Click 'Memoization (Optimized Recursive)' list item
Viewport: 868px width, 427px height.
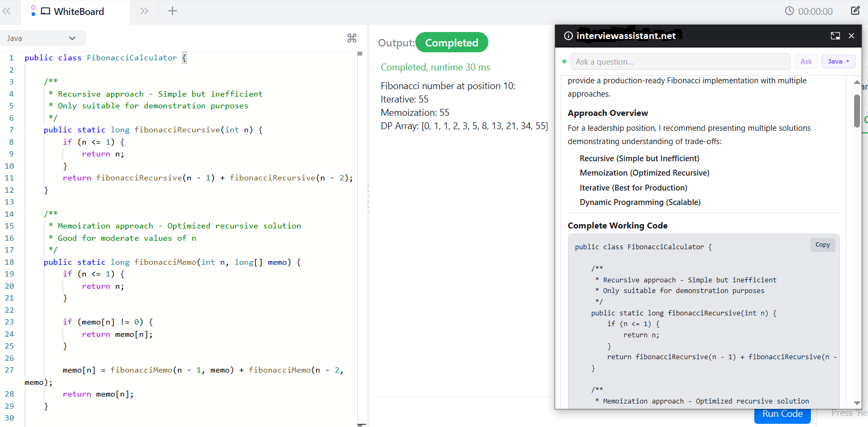[645, 173]
